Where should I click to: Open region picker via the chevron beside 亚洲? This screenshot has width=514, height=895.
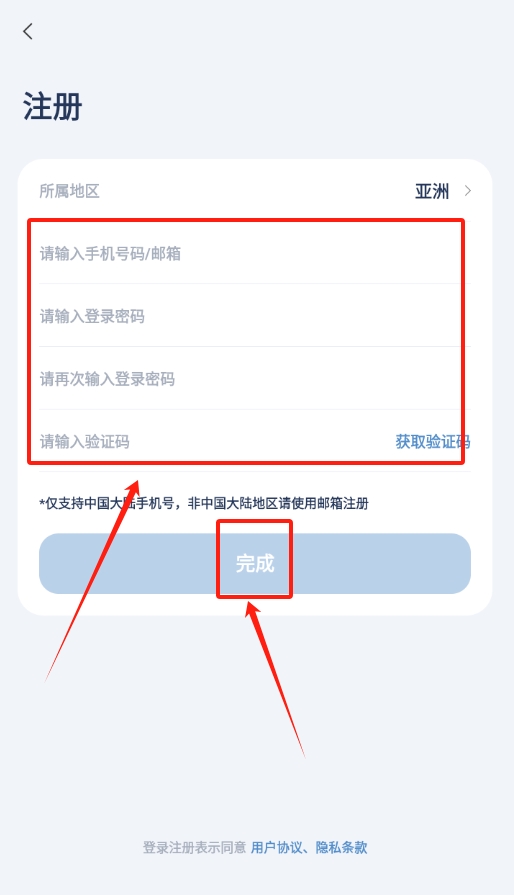[x=468, y=191]
